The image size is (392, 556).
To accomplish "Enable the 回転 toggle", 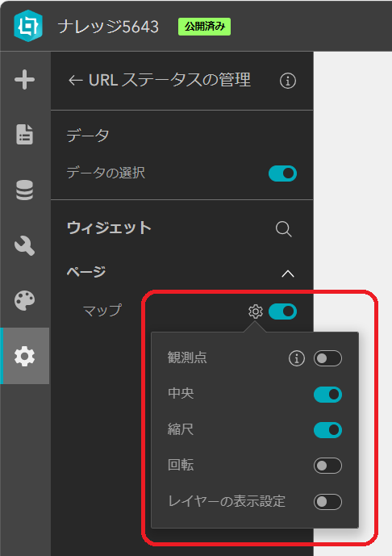I will click(327, 466).
